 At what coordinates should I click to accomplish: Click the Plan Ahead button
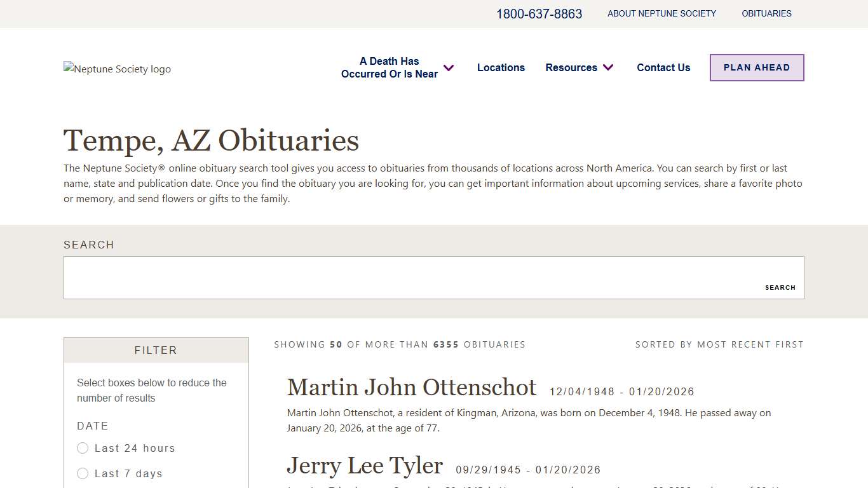click(756, 67)
